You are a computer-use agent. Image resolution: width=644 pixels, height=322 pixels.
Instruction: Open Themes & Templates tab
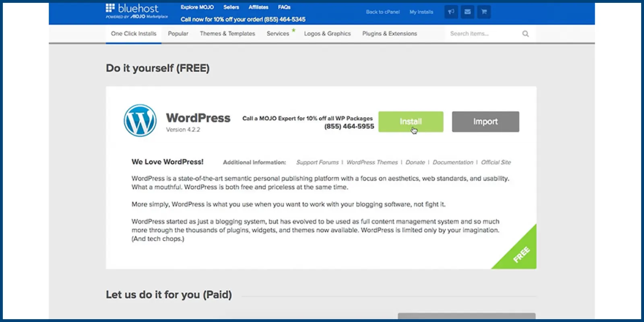click(x=227, y=34)
